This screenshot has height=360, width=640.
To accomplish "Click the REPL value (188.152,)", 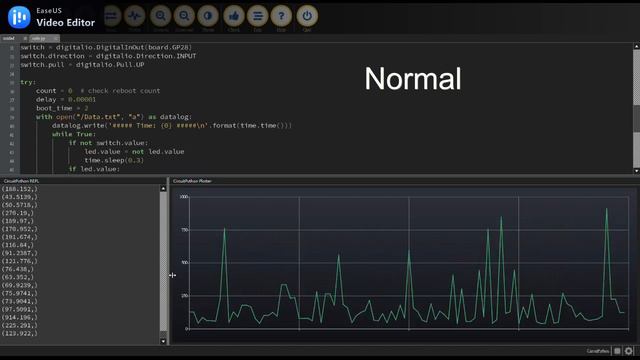I will (20, 189).
